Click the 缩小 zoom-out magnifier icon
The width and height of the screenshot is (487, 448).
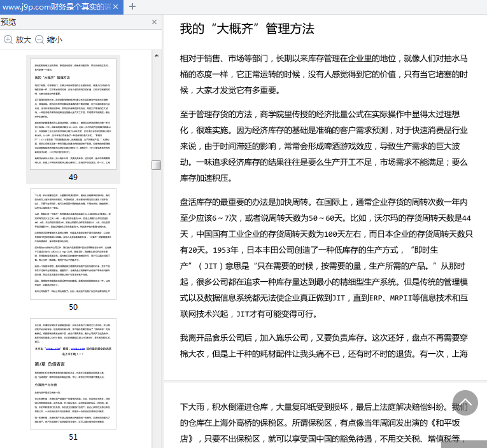[39, 39]
